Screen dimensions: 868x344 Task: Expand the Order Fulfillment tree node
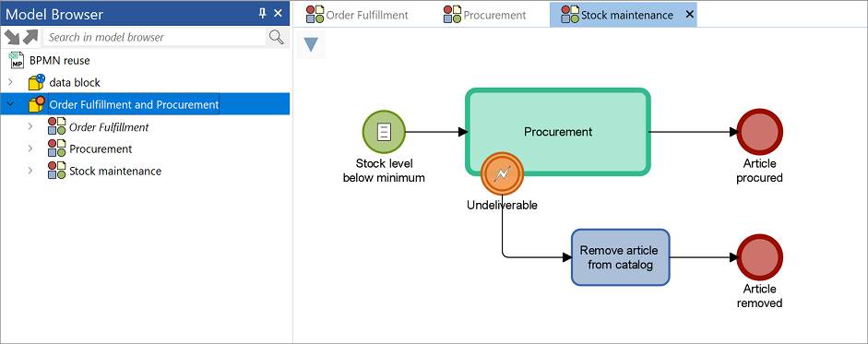30,126
